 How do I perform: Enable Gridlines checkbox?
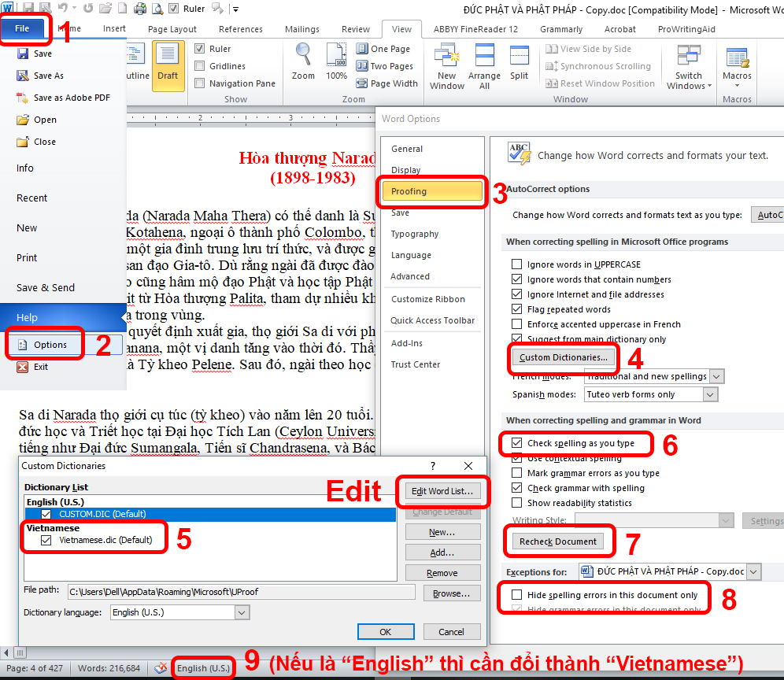199,66
